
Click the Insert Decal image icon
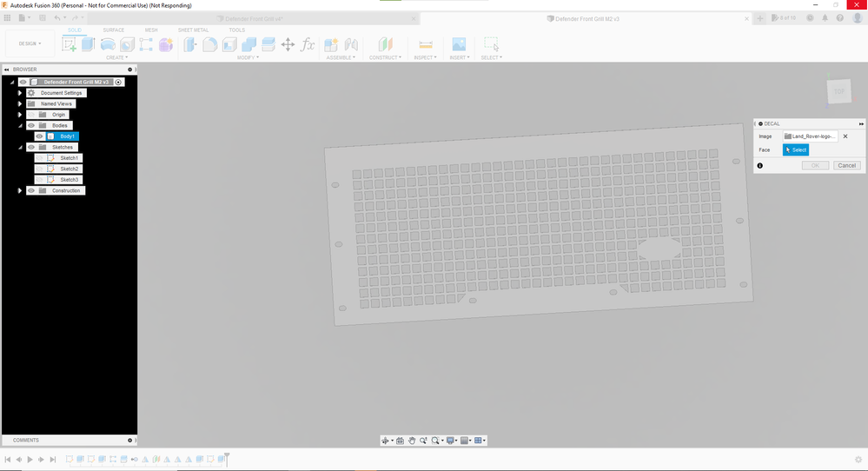click(x=459, y=45)
